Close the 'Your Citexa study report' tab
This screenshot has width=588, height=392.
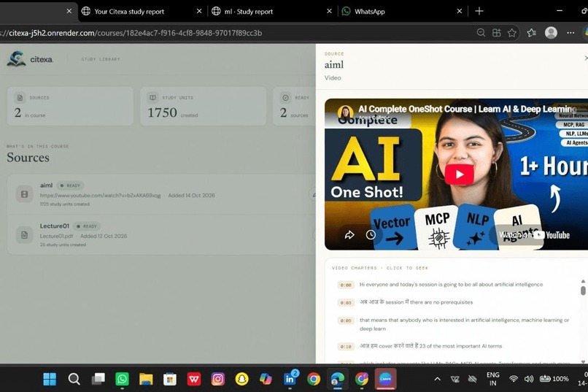coord(199,11)
